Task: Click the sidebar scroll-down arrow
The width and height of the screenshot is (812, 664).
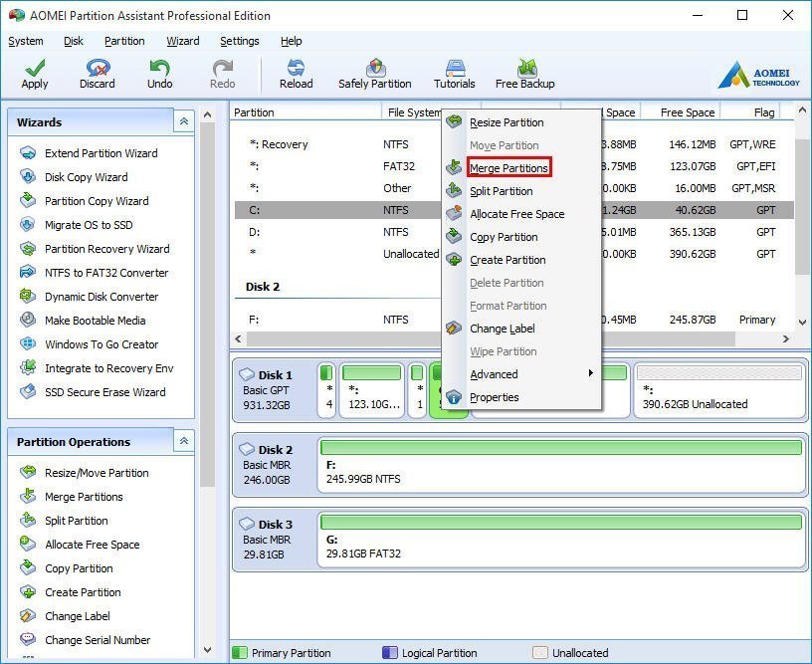Action: click(x=207, y=649)
